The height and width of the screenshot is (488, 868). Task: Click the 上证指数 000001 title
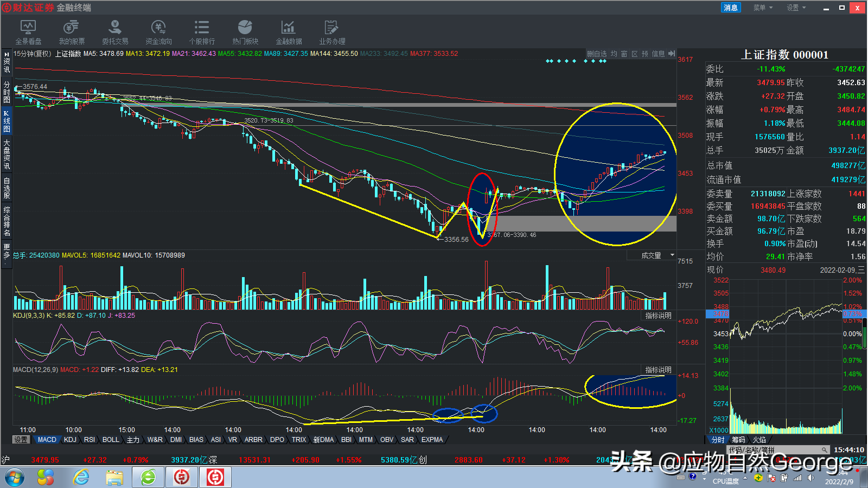(784, 55)
